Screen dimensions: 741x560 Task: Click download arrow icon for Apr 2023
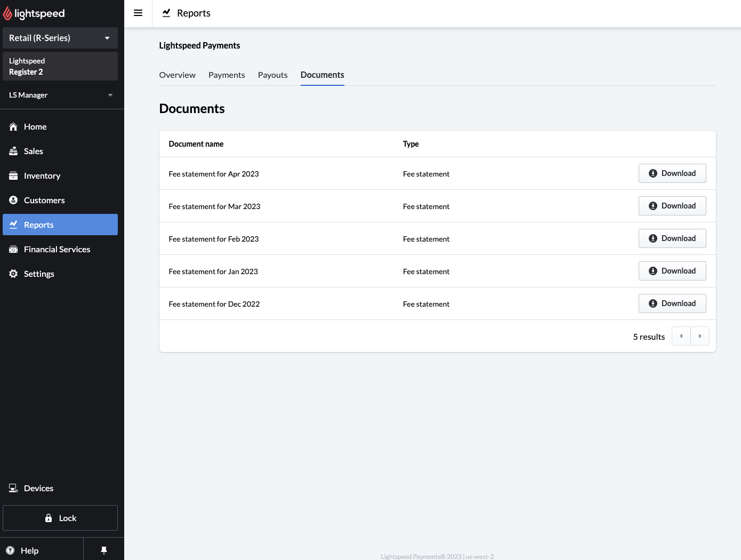click(x=653, y=173)
